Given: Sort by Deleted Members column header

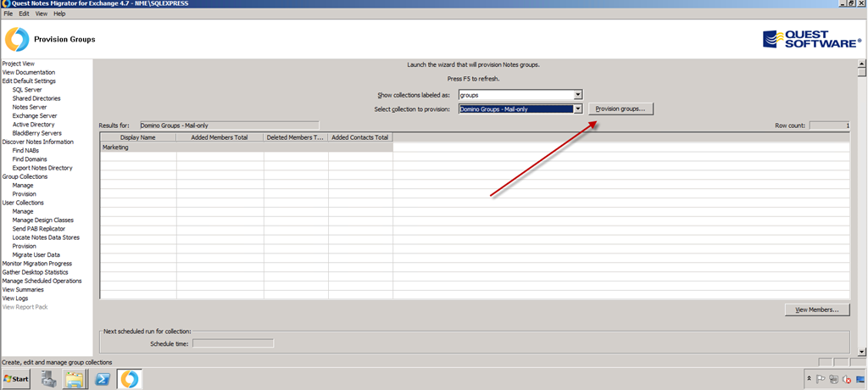Looking at the screenshot, I should (x=296, y=137).
